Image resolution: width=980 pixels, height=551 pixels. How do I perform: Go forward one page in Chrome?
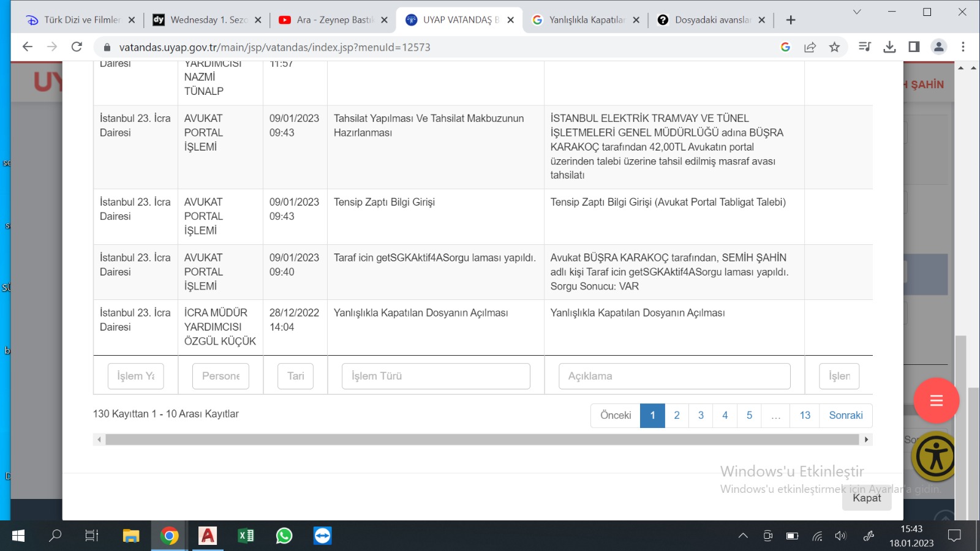point(52,47)
